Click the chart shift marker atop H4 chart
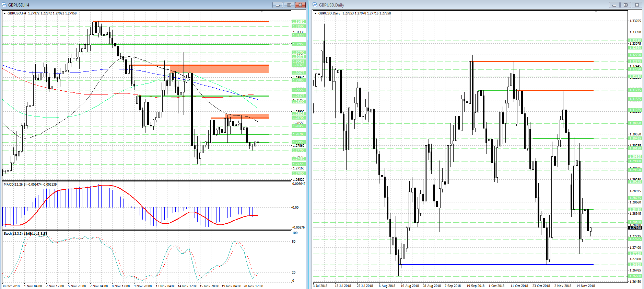Viewport: 644px width, 289px height. click(x=262, y=12)
